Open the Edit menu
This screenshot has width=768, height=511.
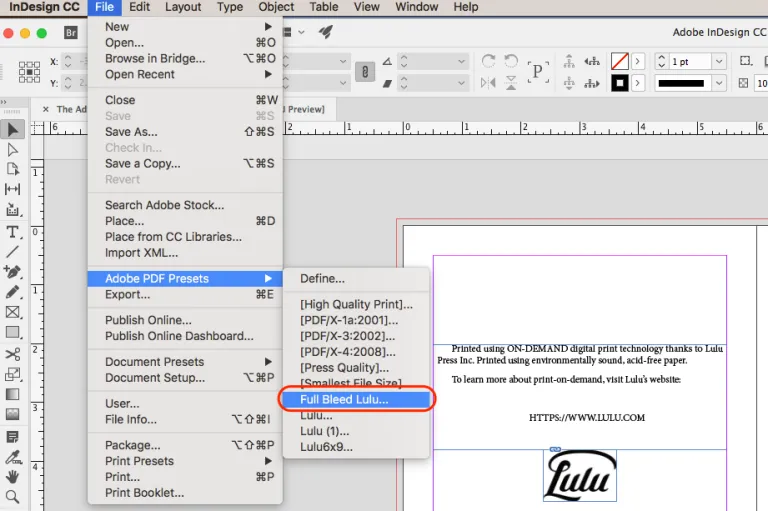(140, 7)
